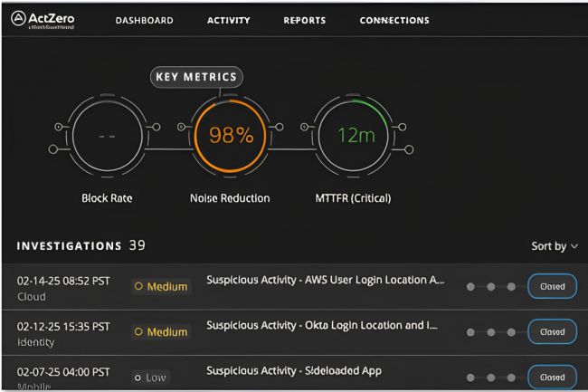Viewport: 588px width, 392px height.
Task: Open the Sideloaded App investigation
Action: coord(294,370)
